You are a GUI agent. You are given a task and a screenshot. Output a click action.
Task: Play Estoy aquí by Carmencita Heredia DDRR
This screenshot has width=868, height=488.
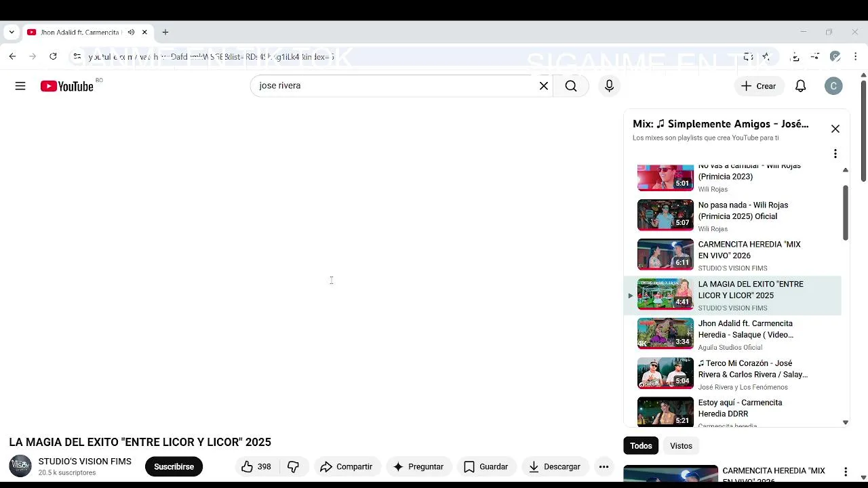(x=732, y=412)
